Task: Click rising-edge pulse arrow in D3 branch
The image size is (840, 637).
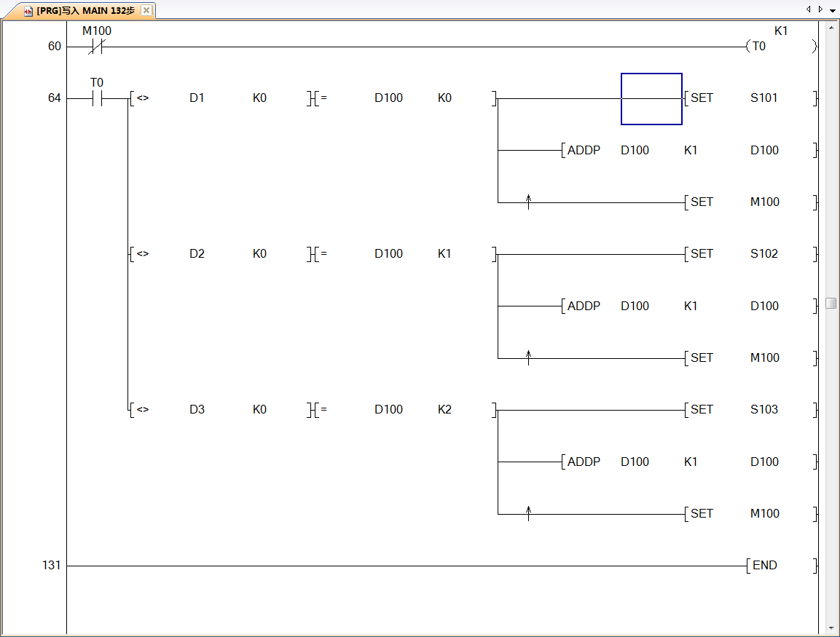Action: pyautogui.click(x=528, y=513)
